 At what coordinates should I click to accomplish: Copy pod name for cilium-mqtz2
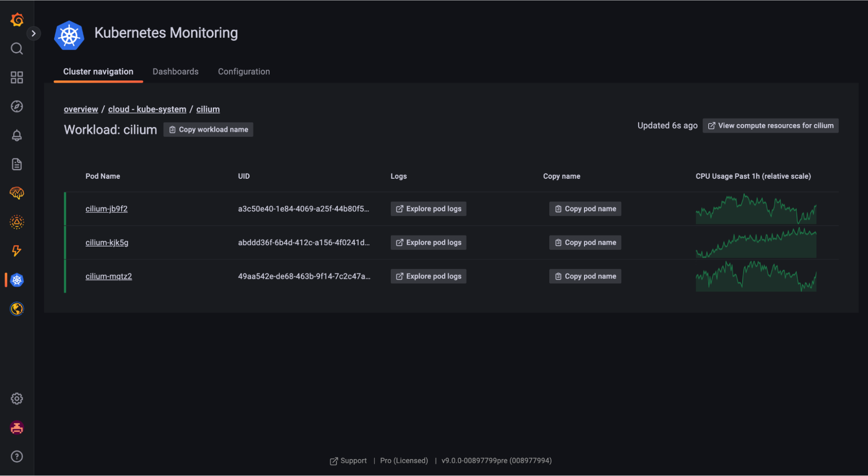pyautogui.click(x=585, y=276)
